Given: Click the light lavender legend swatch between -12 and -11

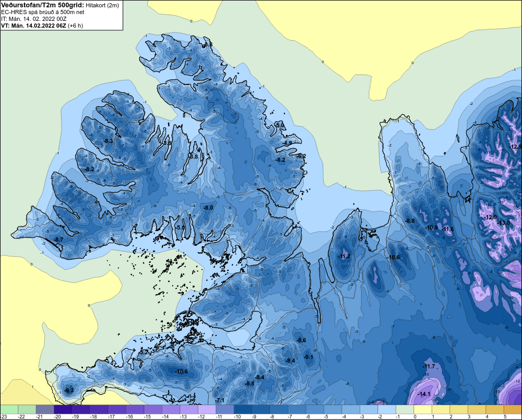Looking at the screenshot, I should 207,409.
